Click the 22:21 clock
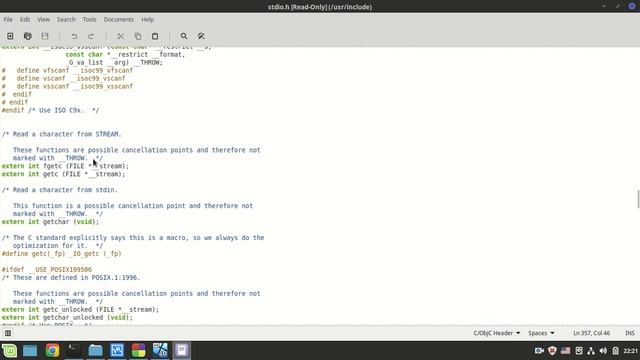The height and width of the screenshot is (360, 640). coord(631,351)
